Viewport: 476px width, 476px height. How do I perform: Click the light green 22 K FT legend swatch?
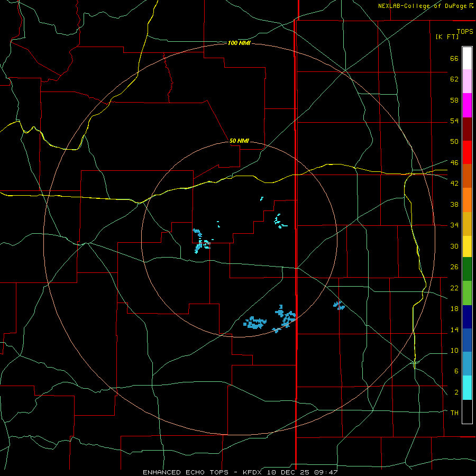(x=467, y=293)
